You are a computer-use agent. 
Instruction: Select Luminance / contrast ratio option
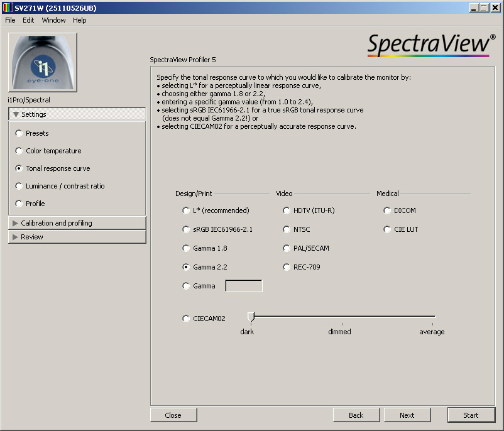(x=19, y=186)
